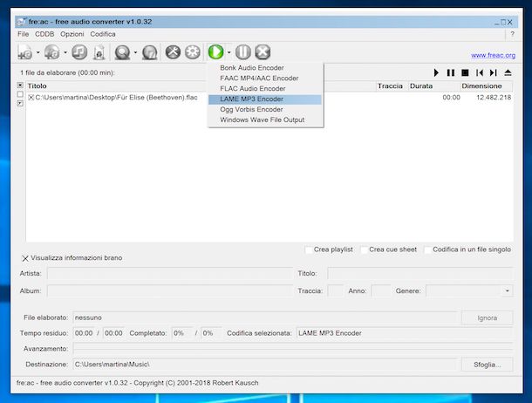Viewport: 532px width, 403px height.
Task: Open the CDDB menu
Action: pos(44,34)
